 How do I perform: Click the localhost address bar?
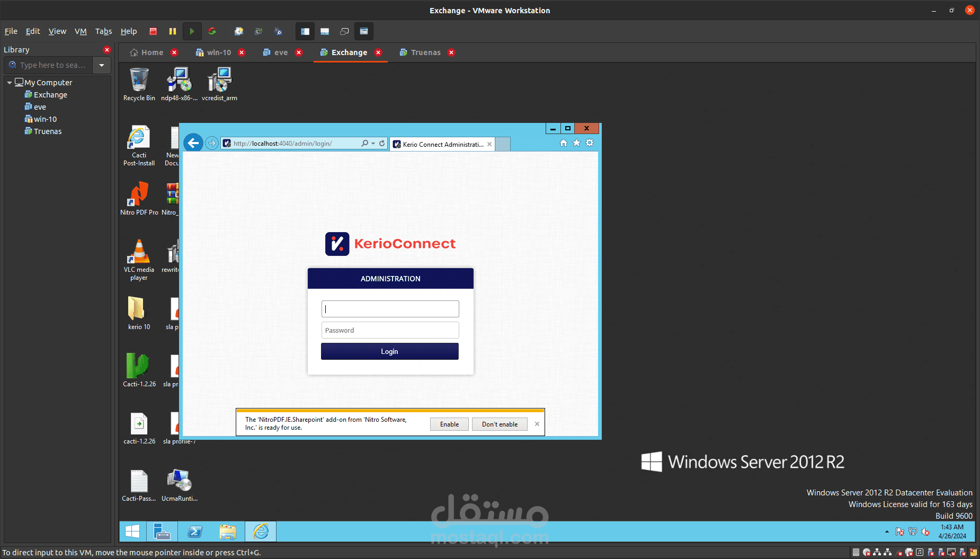click(x=291, y=144)
